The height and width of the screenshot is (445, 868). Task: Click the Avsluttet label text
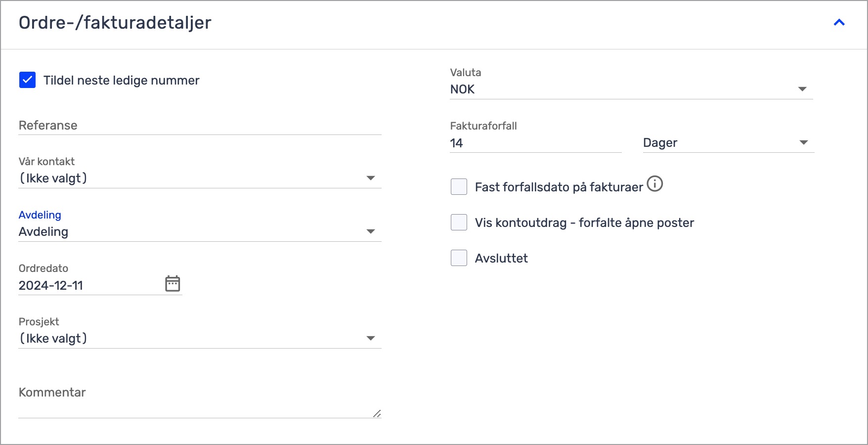pos(501,259)
